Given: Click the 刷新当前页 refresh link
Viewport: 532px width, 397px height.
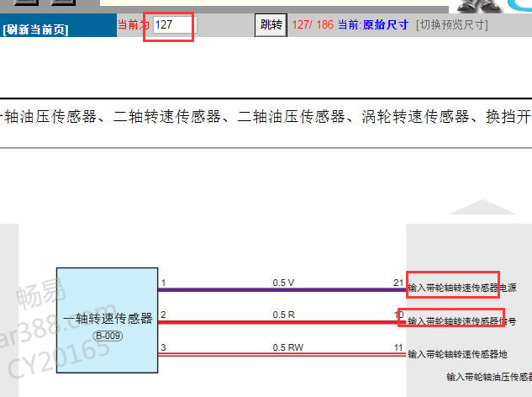Looking at the screenshot, I should pos(35,29).
